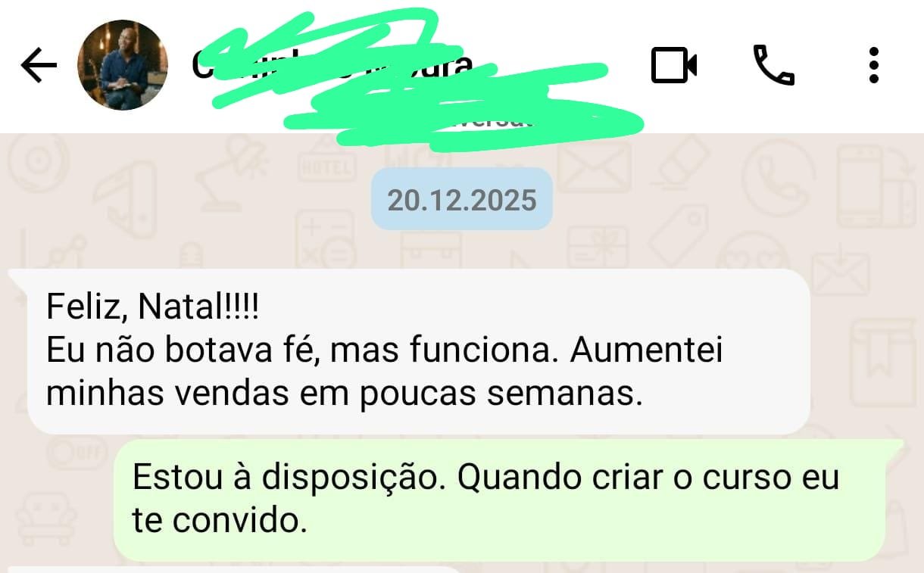
Task: Start a video call with this contact
Action: (674, 65)
